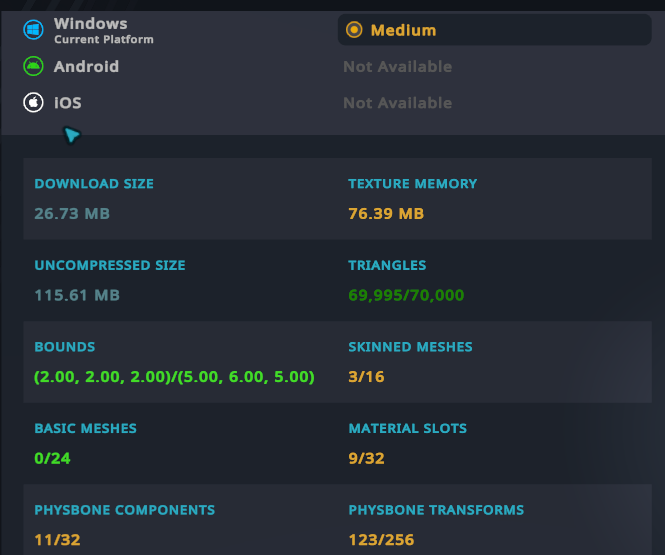665x555 pixels.
Task: Click iOS's Not Available status
Action: 397,103
